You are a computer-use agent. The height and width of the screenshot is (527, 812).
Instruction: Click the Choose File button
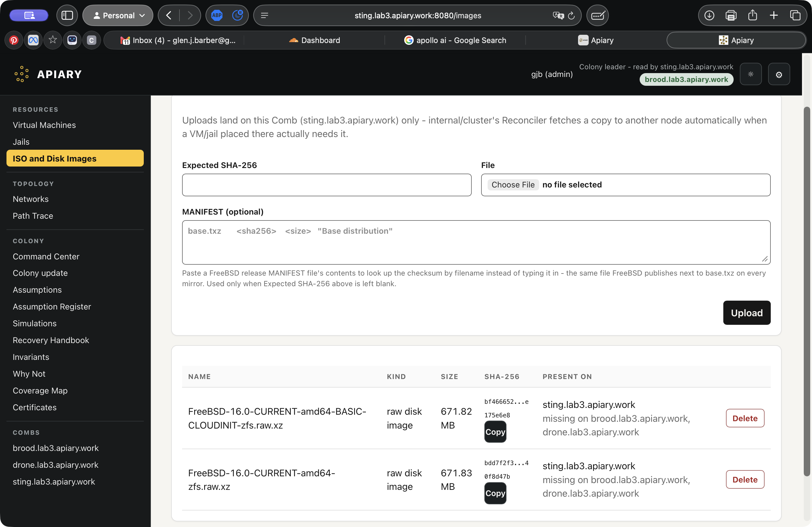click(x=513, y=185)
